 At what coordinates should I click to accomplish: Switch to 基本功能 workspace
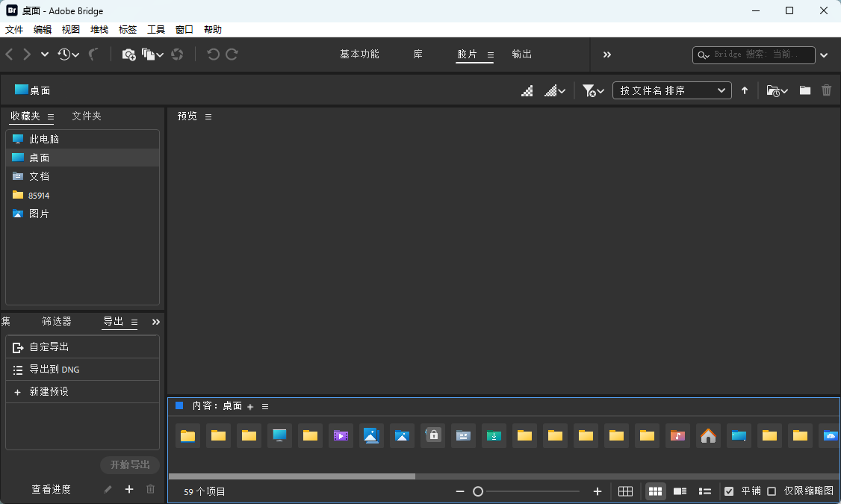[359, 55]
